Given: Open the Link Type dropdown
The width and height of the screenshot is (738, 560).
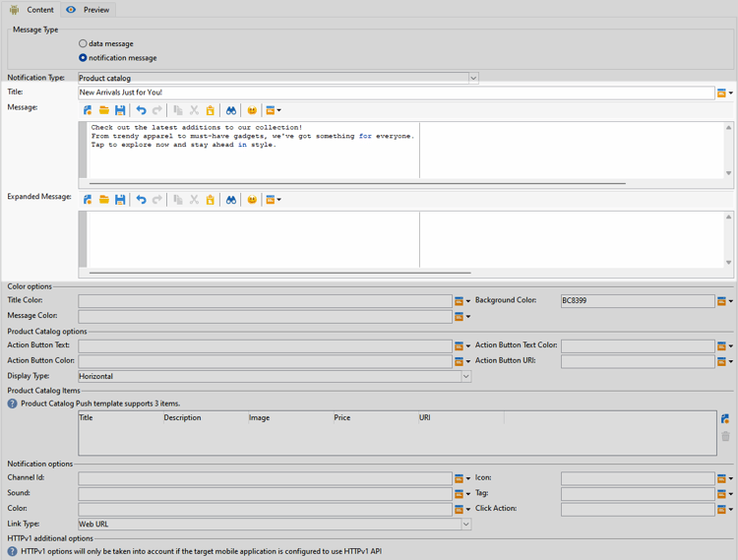Looking at the screenshot, I should [x=466, y=525].
